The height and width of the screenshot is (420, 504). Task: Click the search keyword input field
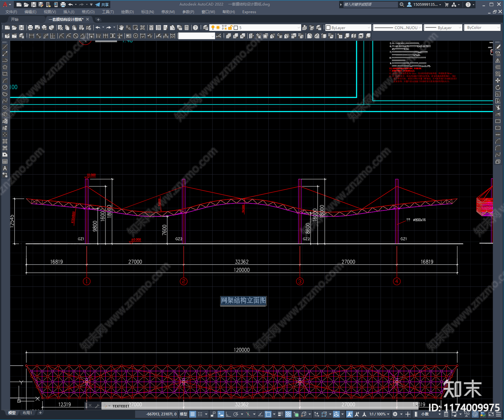pos(370,4)
